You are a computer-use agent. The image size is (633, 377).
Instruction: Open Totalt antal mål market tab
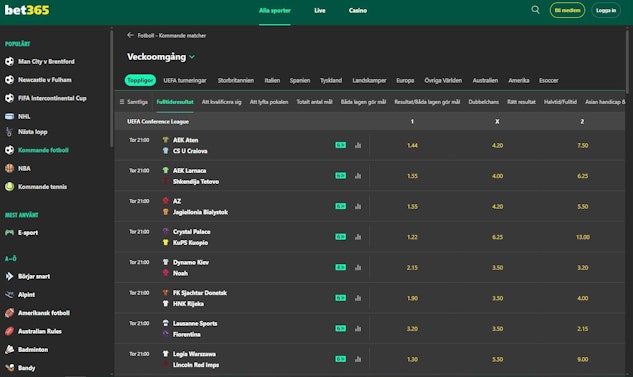point(314,102)
